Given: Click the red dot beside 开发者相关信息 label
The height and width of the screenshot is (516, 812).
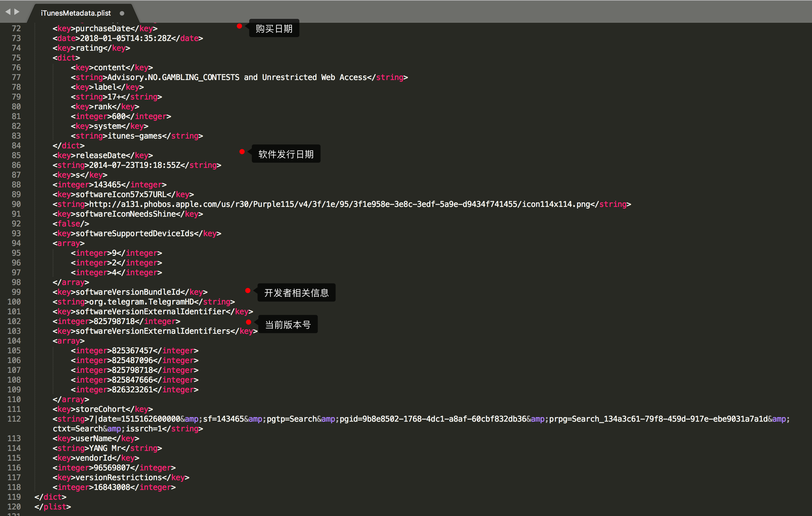Looking at the screenshot, I should 248,291.
